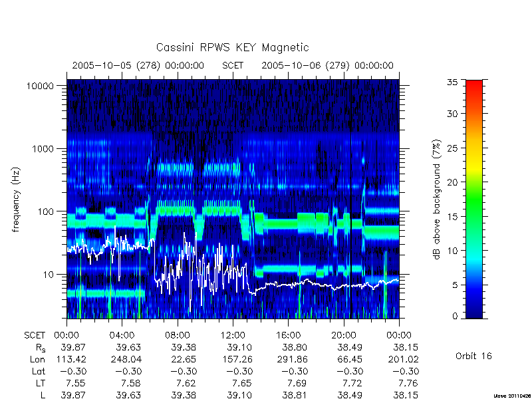Select the Lon value 201.02
The width and height of the screenshot is (532, 399).
[x=404, y=359]
